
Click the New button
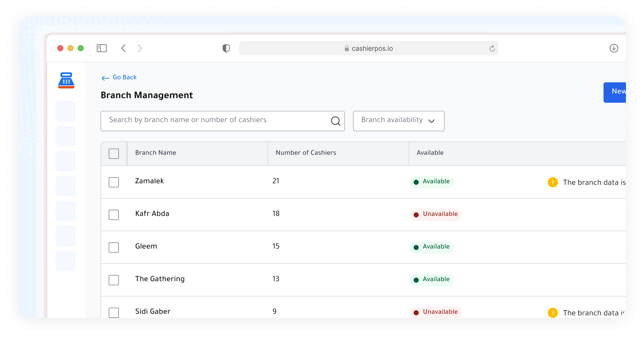click(614, 92)
